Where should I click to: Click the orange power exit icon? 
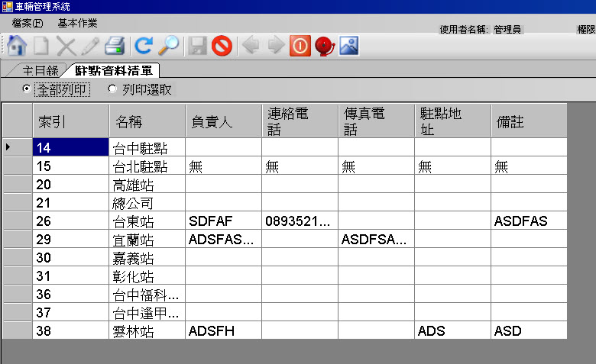tap(300, 46)
